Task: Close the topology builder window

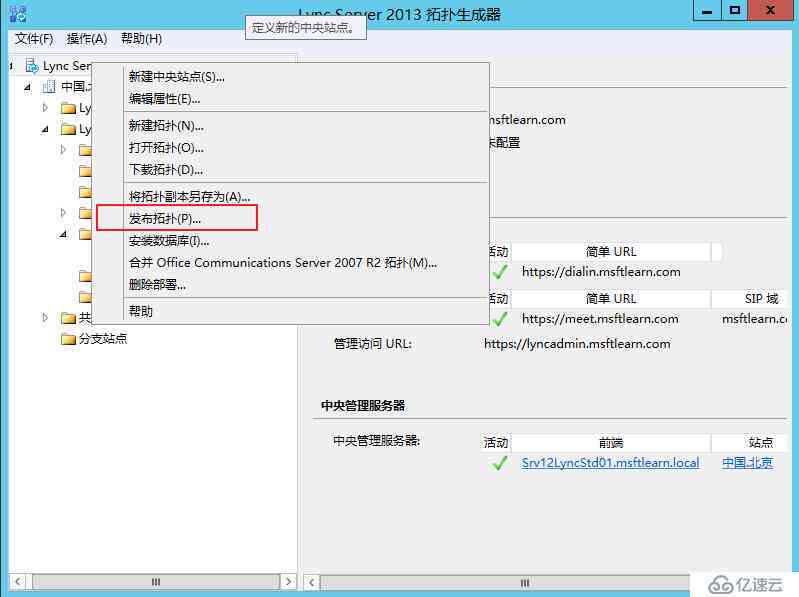Action: (x=770, y=11)
